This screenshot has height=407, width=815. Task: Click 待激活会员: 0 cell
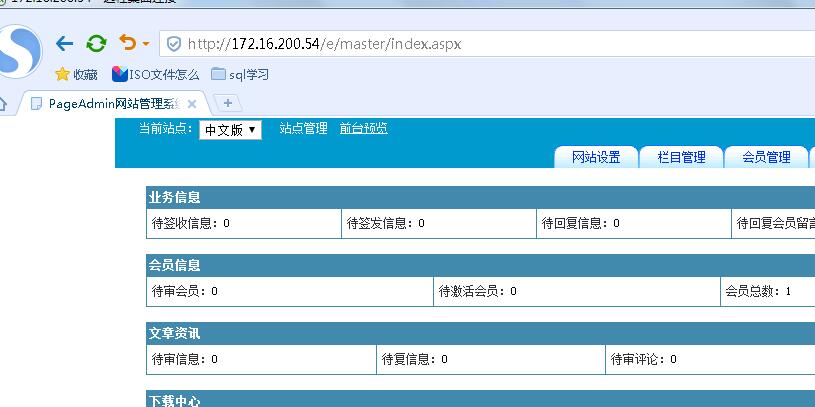(577, 291)
